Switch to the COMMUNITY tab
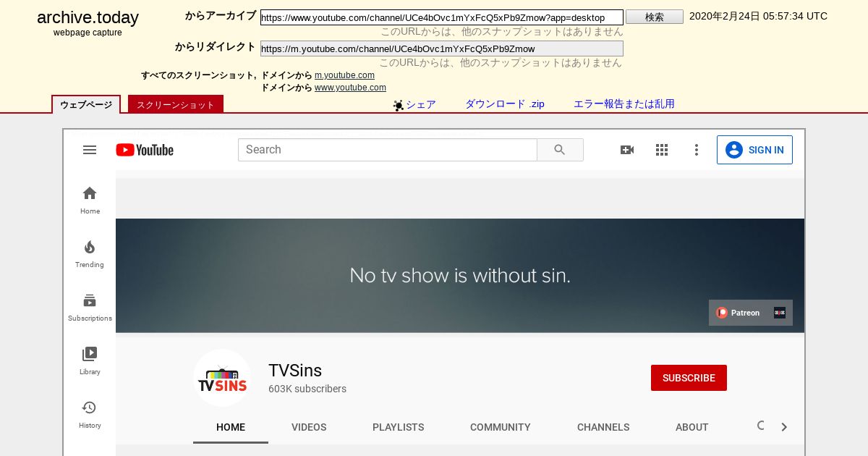The height and width of the screenshot is (456, 868). point(501,427)
